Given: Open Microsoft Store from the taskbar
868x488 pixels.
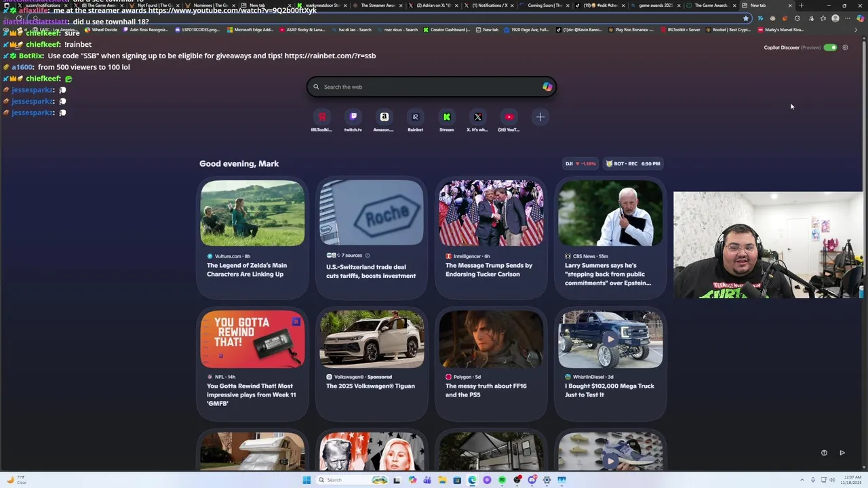Looking at the screenshot, I should pyautogui.click(x=457, y=480).
